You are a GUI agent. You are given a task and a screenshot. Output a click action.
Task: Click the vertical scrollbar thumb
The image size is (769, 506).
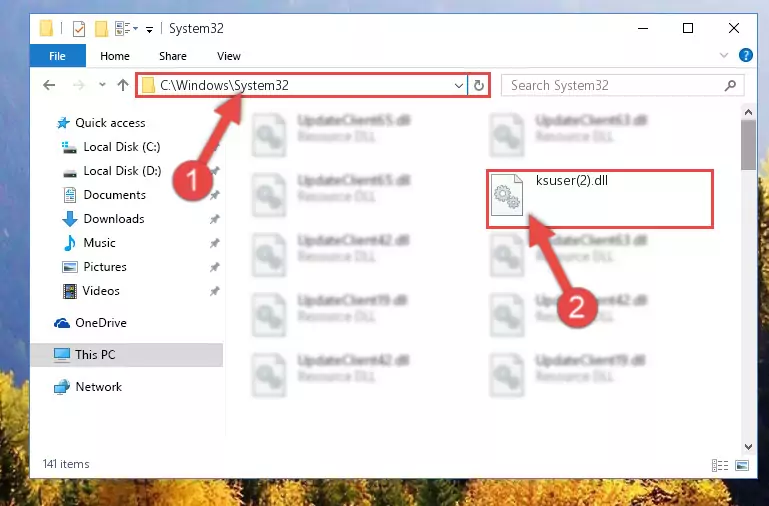(748, 145)
